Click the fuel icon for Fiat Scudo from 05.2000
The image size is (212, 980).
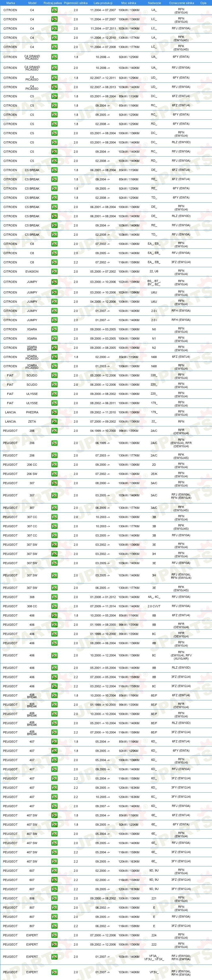click(54, 375)
